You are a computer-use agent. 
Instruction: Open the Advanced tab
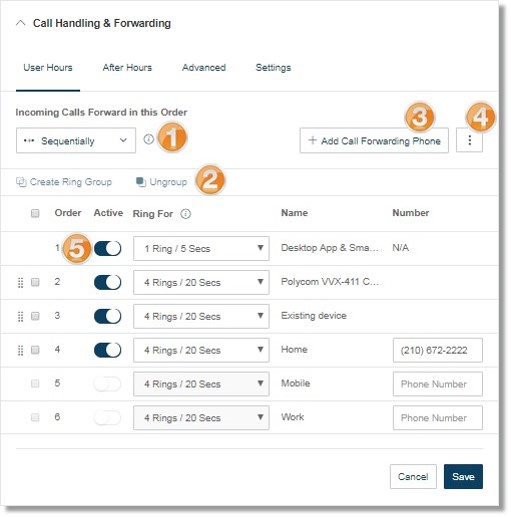(x=204, y=68)
